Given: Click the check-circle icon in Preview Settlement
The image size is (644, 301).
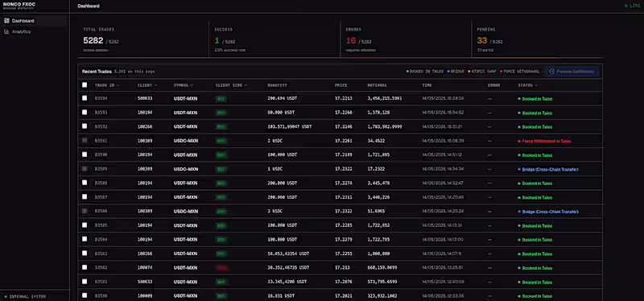Looking at the screenshot, I should tap(552, 72).
